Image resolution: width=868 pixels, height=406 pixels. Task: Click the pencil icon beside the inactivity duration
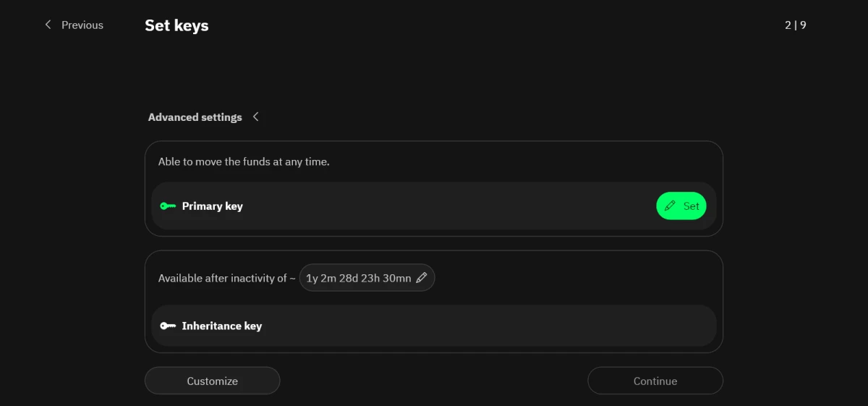point(422,278)
